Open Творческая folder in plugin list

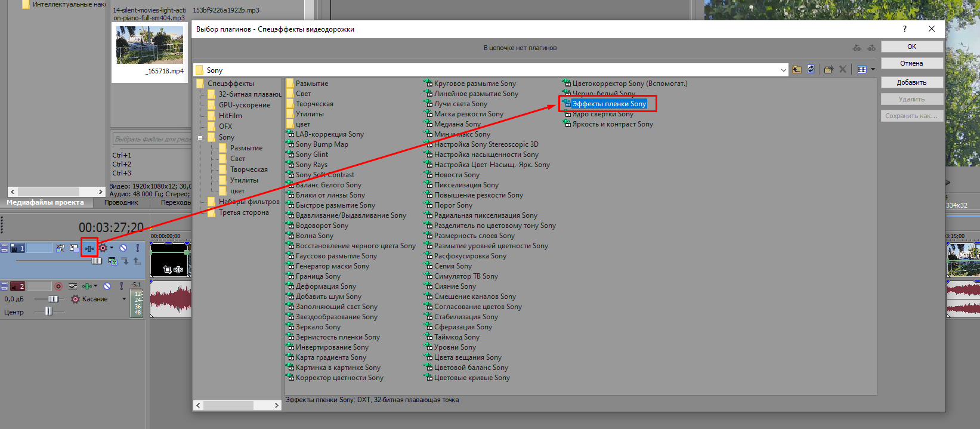310,104
